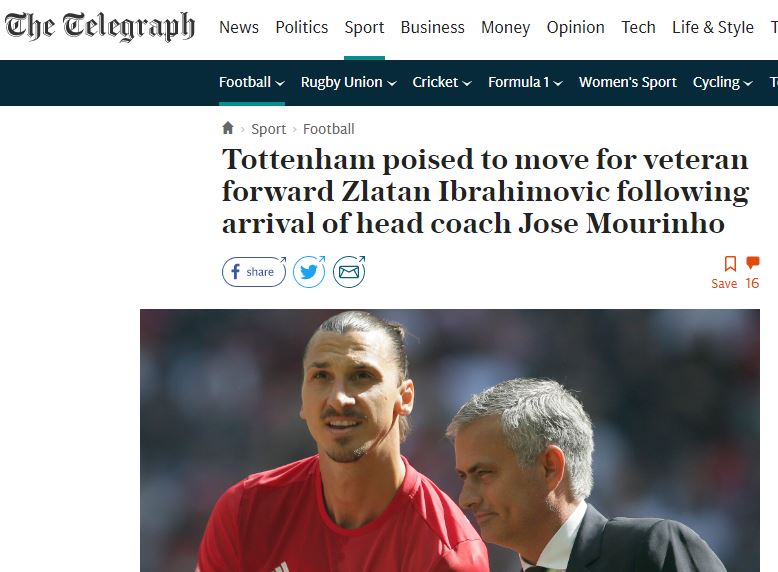Share article via Twitter bird icon
778x572 pixels.
pyautogui.click(x=309, y=272)
